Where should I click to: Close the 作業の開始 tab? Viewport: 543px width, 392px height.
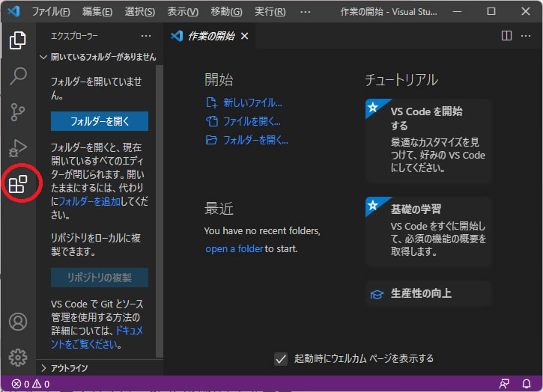pyautogui.click(x=244, y=36)
